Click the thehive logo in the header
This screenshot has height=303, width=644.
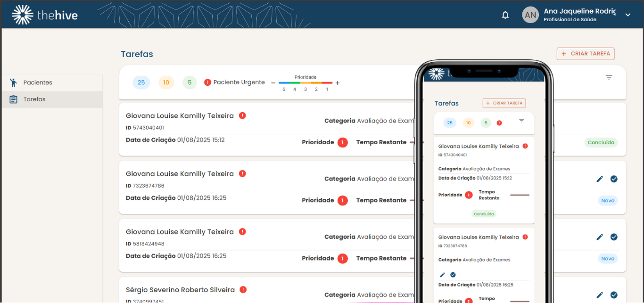point(45,14)
